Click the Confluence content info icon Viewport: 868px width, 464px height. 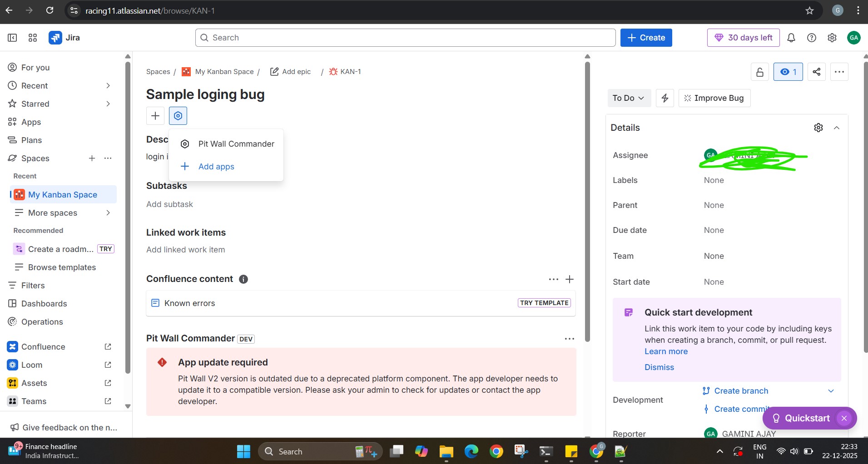click(x=243, y=279)
